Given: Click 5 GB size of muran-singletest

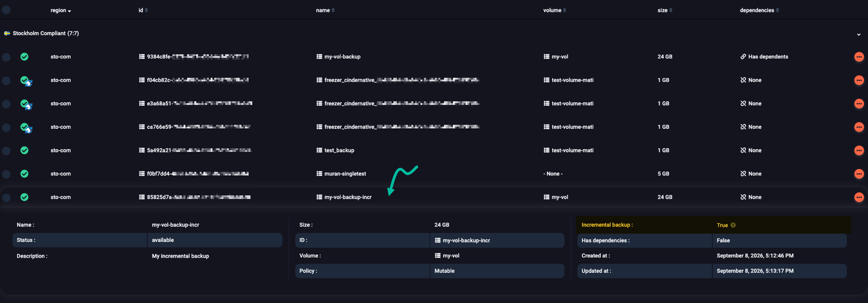Looking at the screenshot, I should click(x=663, y=174).
